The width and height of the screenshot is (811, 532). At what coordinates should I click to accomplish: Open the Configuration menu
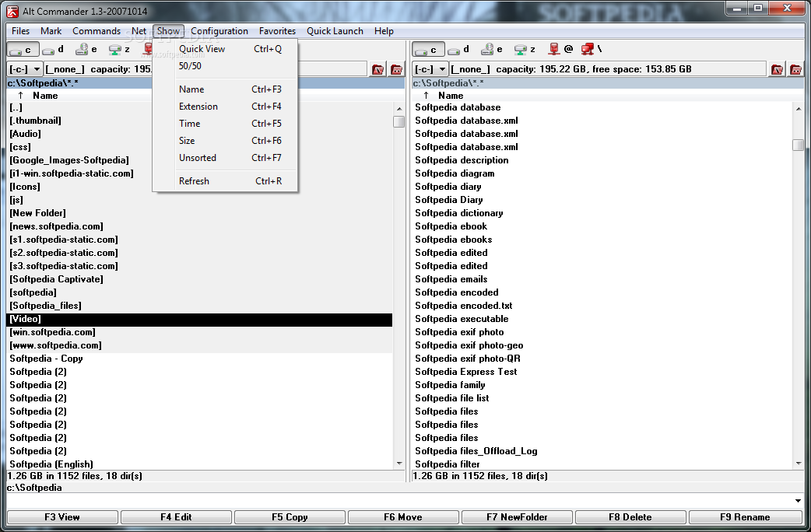point(219,31)
